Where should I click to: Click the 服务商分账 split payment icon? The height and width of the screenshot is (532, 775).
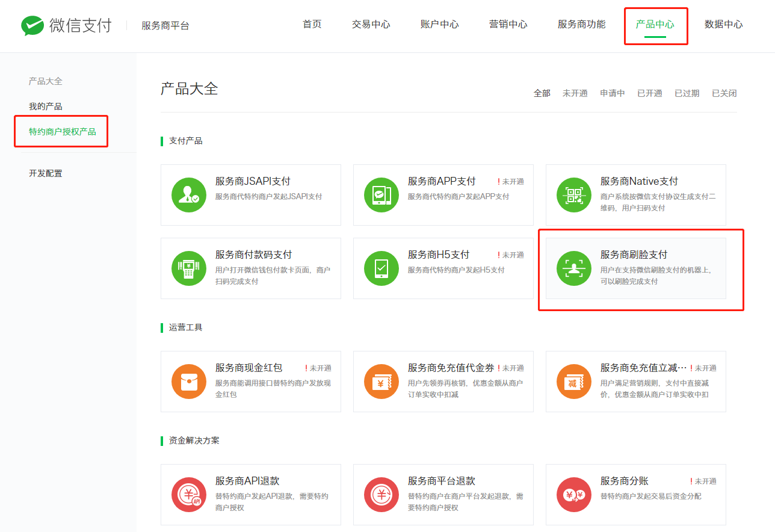[574, 495]
